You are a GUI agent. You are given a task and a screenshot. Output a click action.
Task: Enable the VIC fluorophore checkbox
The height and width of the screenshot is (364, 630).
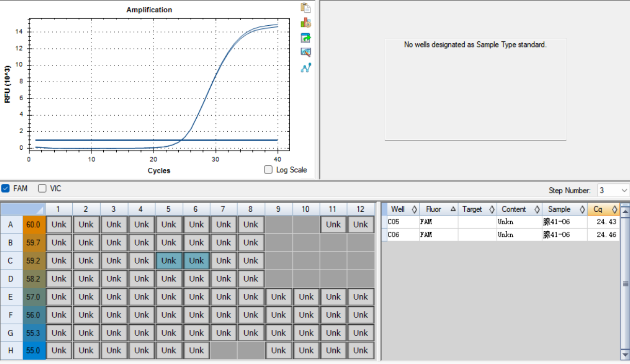[42, 188]
